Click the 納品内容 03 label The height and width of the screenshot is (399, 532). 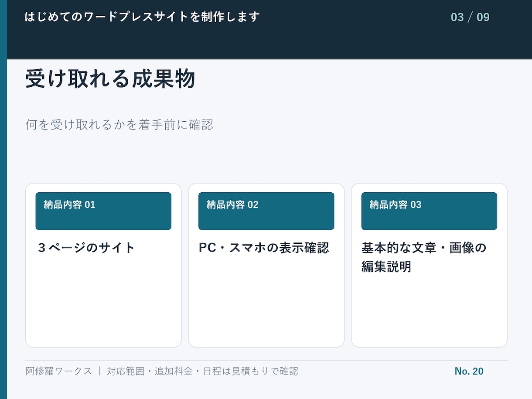click(396, 205)
